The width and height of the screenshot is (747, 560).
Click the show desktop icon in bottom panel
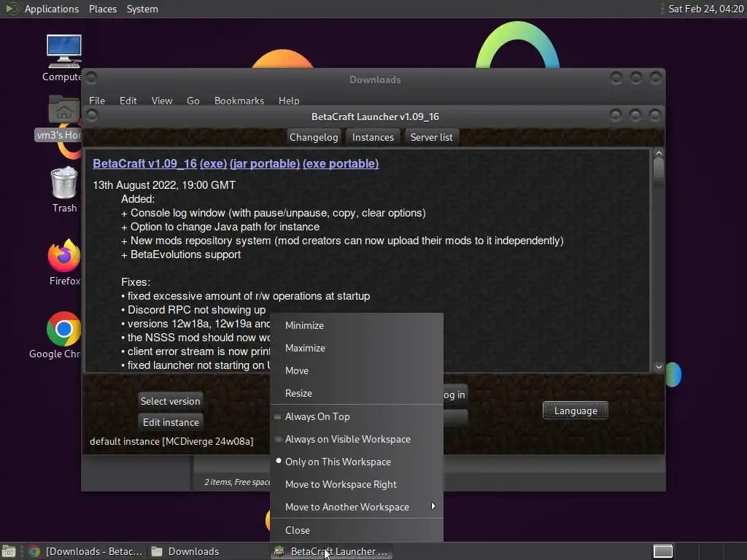tap(9, 551)
